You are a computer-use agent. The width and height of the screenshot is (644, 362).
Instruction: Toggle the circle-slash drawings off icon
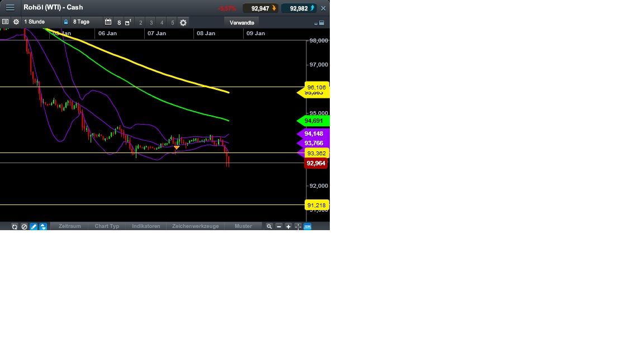coord(24,226)
